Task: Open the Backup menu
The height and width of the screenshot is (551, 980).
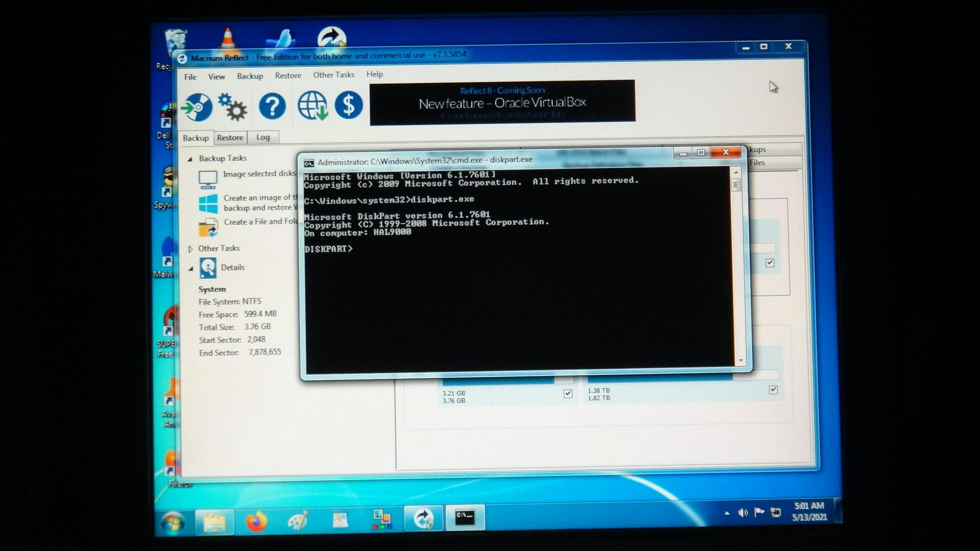Action: click(x=250, y=76)
